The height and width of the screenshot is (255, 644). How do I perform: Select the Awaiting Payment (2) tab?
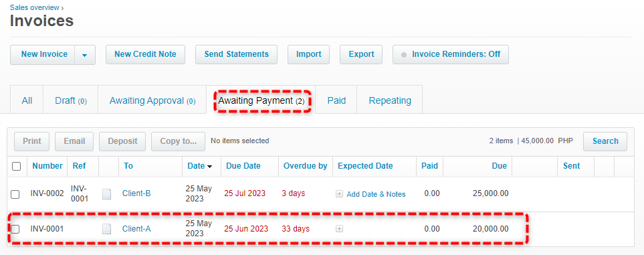(261, 100)
